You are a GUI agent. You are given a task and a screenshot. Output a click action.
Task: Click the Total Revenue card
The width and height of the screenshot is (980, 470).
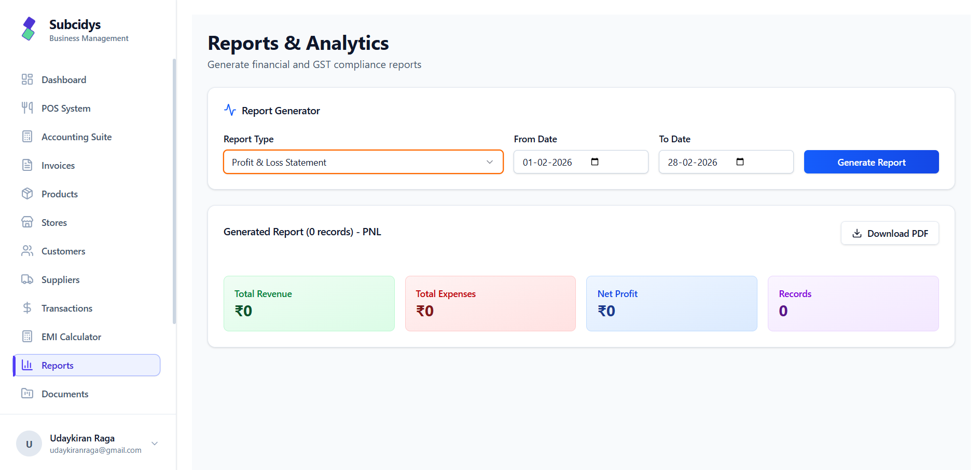pyautogui.click(x=309, y=303)
